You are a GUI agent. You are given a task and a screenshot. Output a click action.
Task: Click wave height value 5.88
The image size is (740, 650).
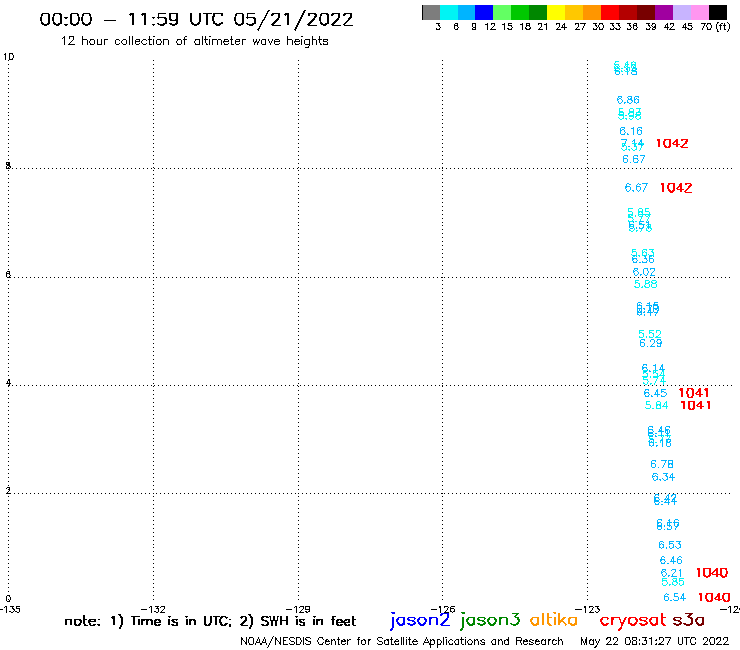[645, 284]
